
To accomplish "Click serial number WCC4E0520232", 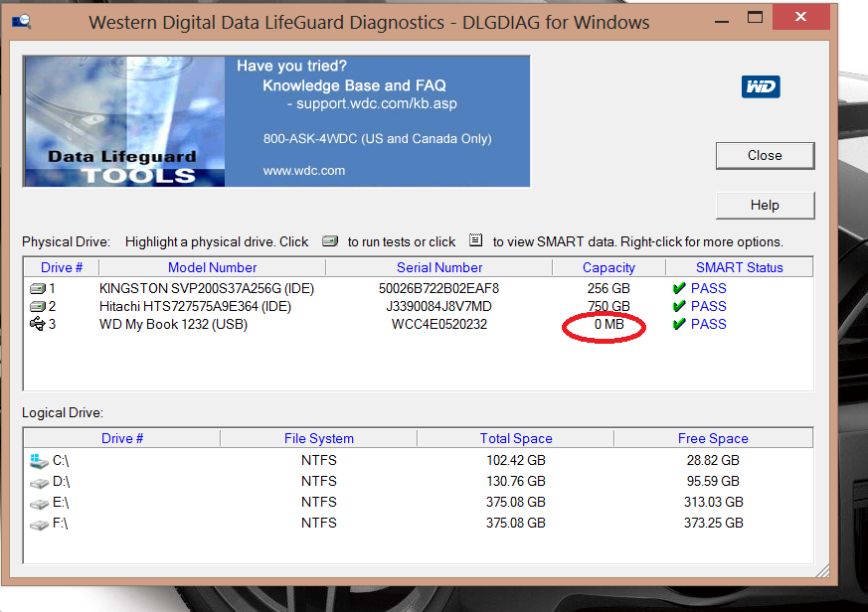I will [439, 324].
